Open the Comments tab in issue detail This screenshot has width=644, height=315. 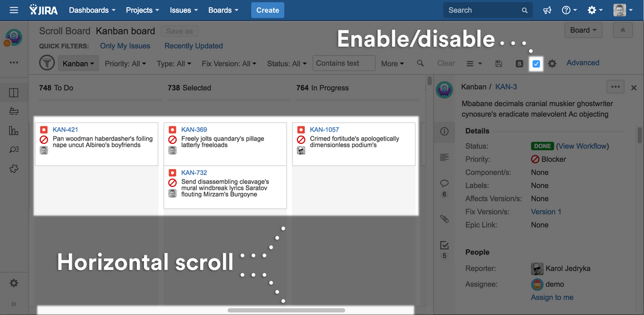click(x=444, y=184)
